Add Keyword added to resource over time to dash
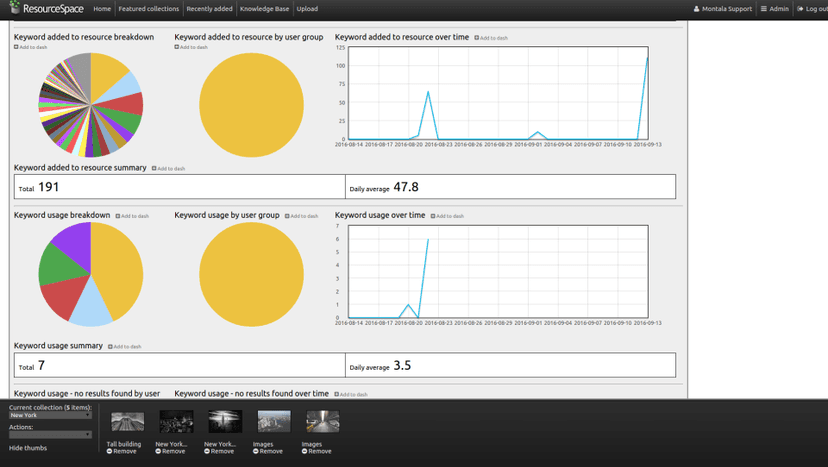 (x=491, y=38)
